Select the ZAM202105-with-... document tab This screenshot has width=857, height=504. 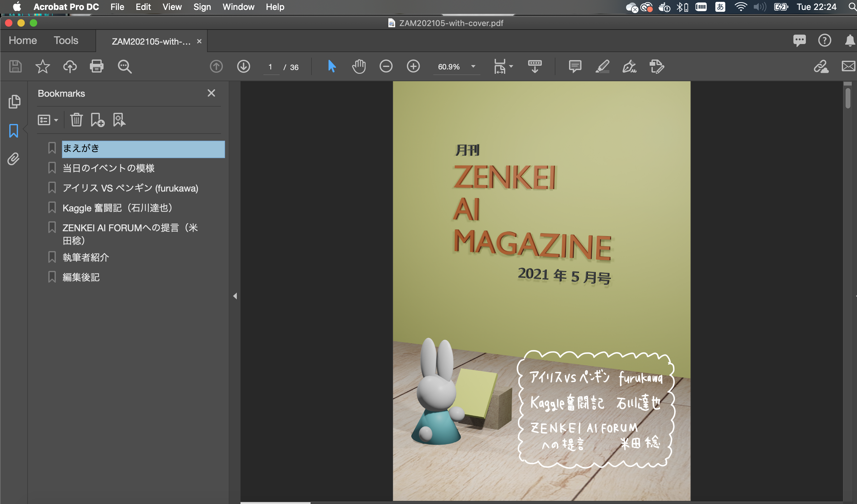point(151,42)
